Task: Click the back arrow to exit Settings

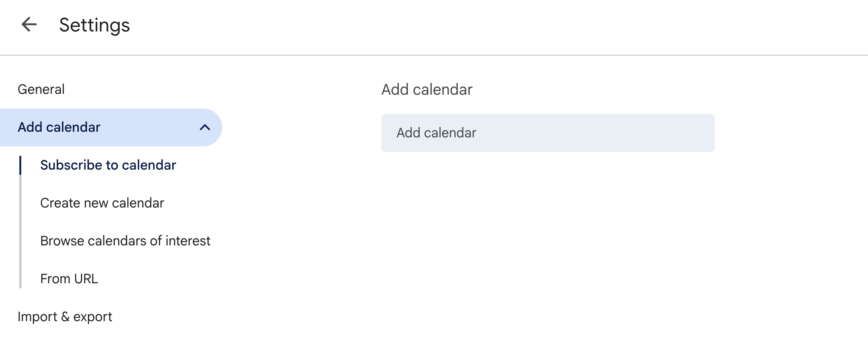Action: (x=28, y=25)
